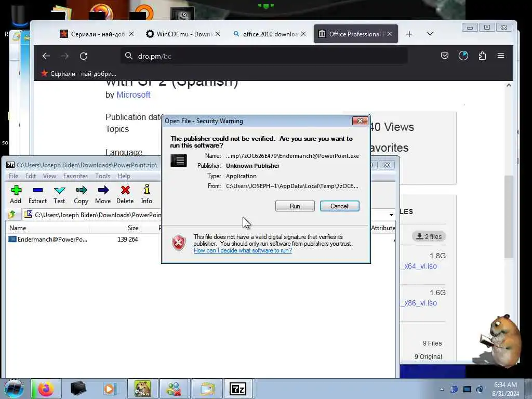
Task: Expand the 7-Zip path dropdown
Action: (x=391, y=215)
